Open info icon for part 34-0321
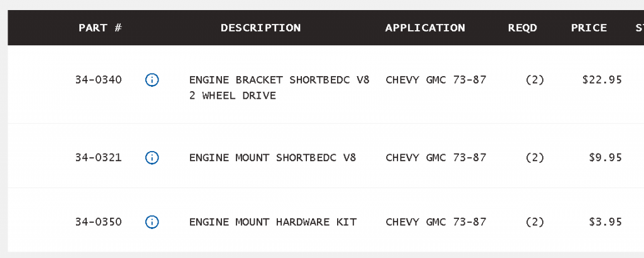The width and height of the screenshot is (644, 258). tap(152, 157)
